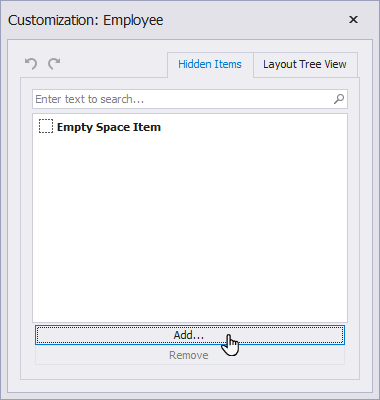This screenshot has width=380, height=400.
Task: Click the Add... button
Action: pos(190,335)
